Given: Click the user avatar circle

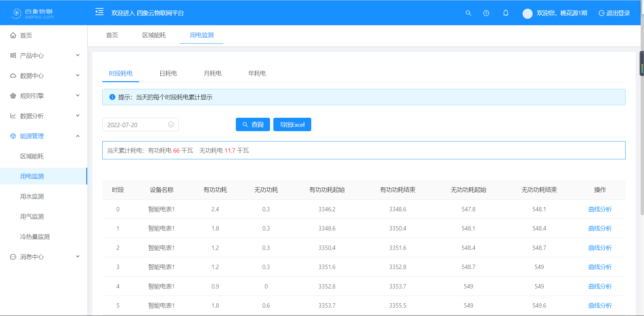Looking at the screenshot, I should click(527, 13).
